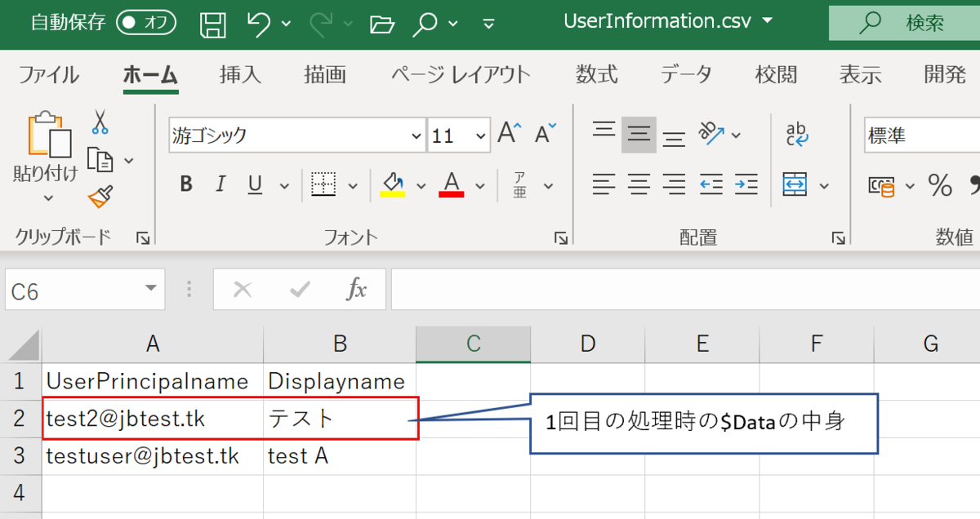980x519 pixels.
Task: Align text left
Action: coord(604,184)
